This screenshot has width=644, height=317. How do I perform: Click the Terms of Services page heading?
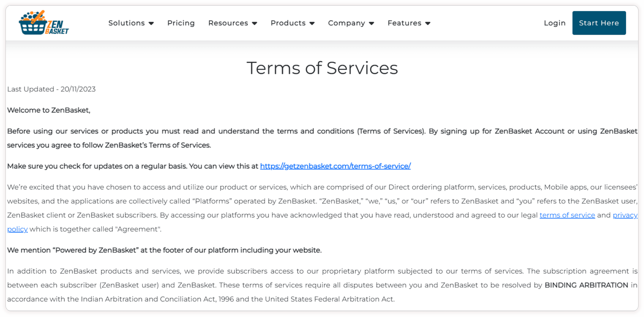pos(322,68)
